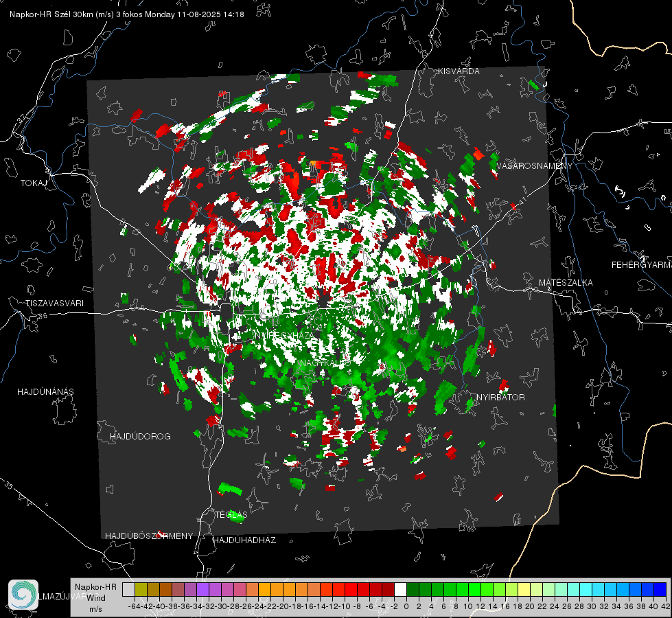Click the MÁTÉSZALKA city label
The height and width of the screenshot is (618, 672).
point(566,283)
